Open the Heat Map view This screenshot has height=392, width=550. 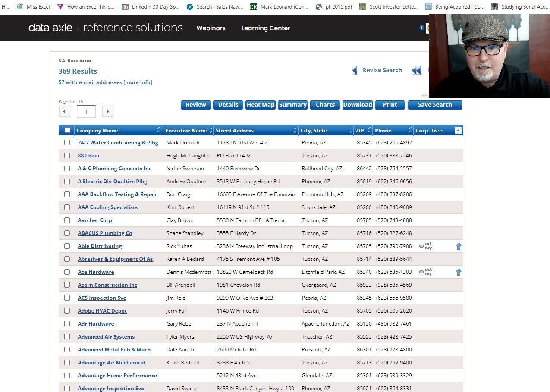(x=261, y=105)
